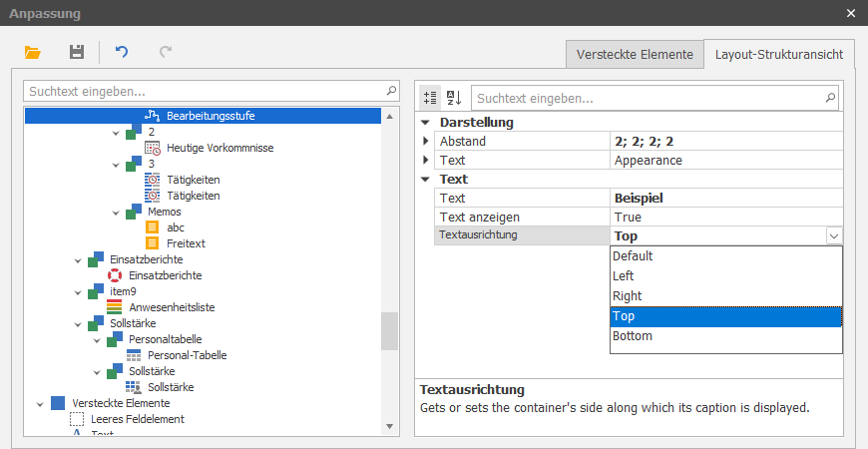Open the Textausrichtung dropdown arrow
Image resolution: width=868 pixels, height=449 pixels.
pyautogui.click(x=832, y=236)
